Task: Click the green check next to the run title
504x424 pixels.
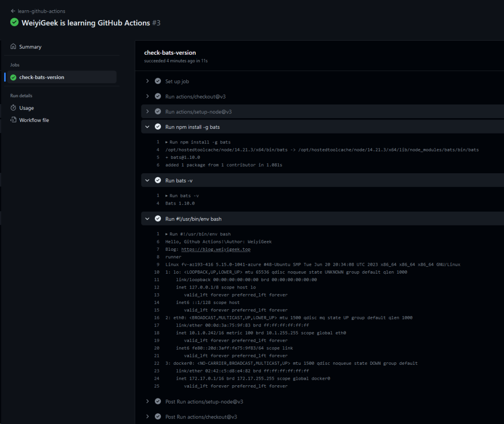Action: coord(14,22)
